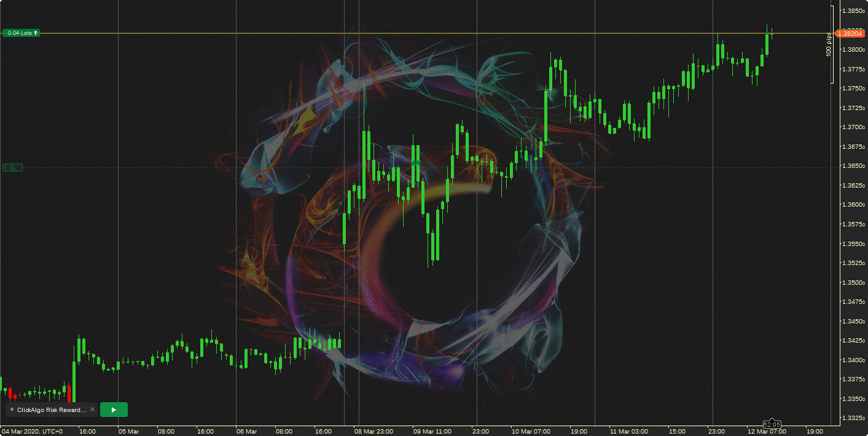Click the 1.38000 price axis label
868x436 pixels.
854,50
